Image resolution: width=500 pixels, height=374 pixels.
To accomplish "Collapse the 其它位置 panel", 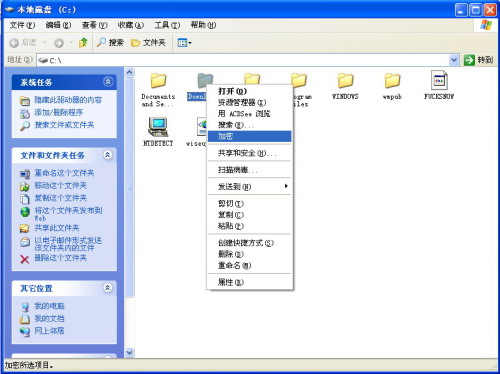I will 107,288.
